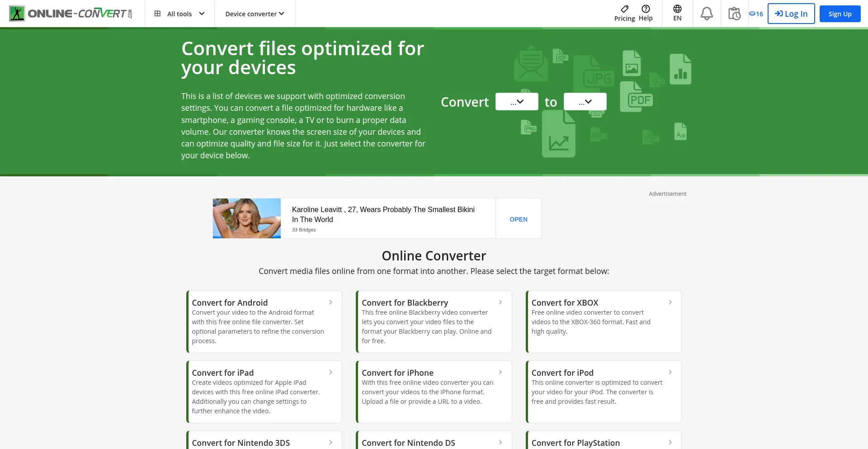Open the notifications bell icon
The width and height of the screenshot is (868, 449).
coord(706,14)
